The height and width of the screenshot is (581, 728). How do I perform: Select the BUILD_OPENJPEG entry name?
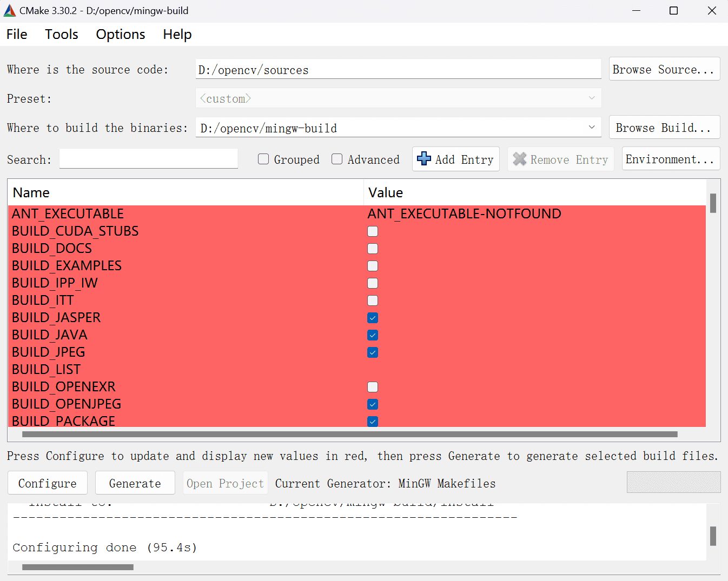[x=67, y=404]
